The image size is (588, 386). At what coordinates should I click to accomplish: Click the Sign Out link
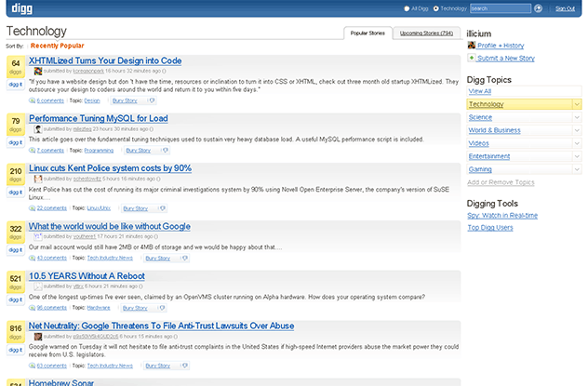pos(565,8)
